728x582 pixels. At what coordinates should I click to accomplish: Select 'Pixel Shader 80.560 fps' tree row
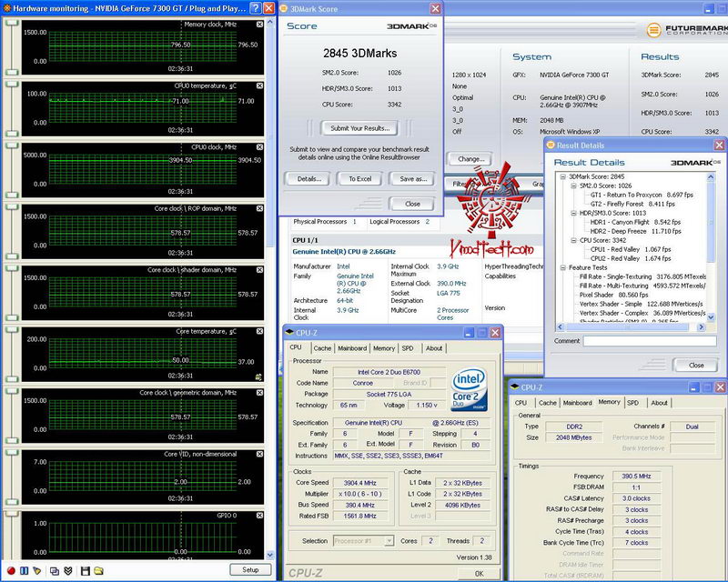point(613,295)
